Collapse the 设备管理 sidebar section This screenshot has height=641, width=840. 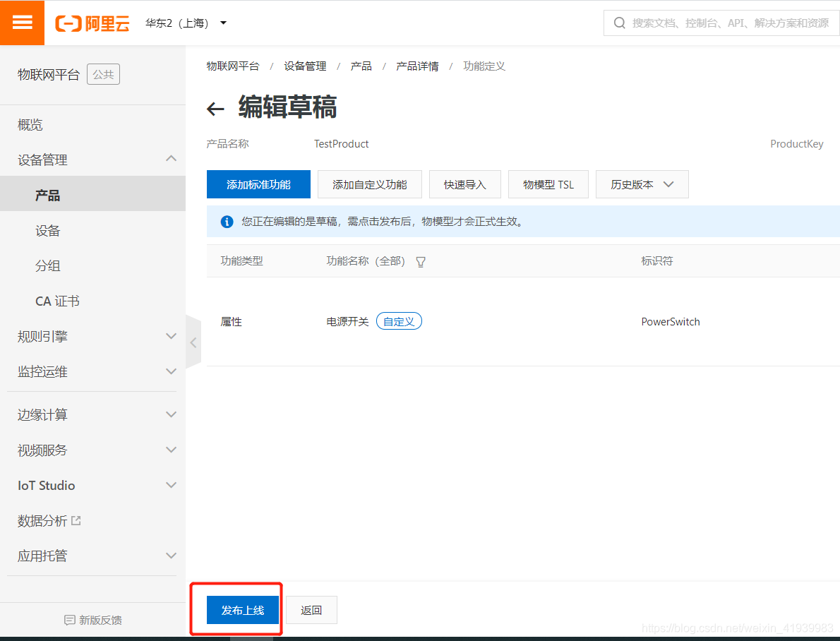[x=171, y=159]
